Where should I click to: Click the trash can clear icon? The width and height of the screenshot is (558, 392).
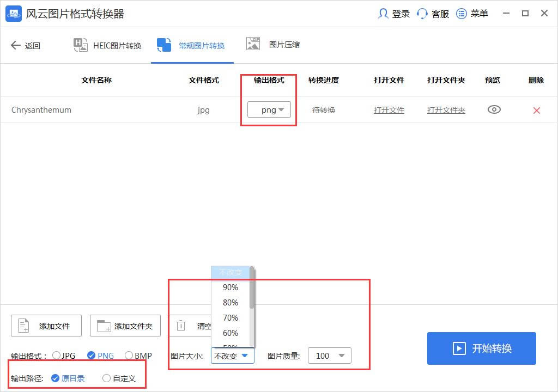[x=181, y=325]
